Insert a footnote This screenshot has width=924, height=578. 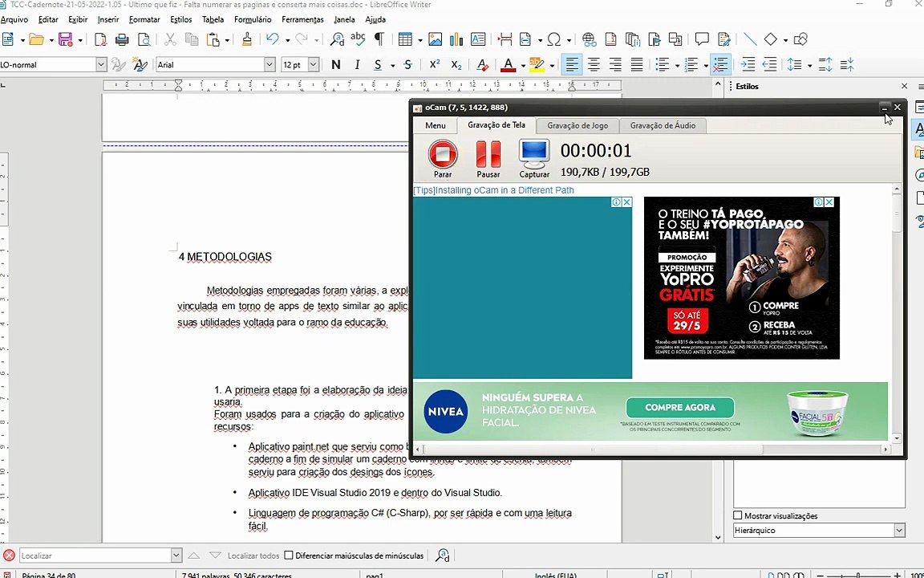[611, 39]
